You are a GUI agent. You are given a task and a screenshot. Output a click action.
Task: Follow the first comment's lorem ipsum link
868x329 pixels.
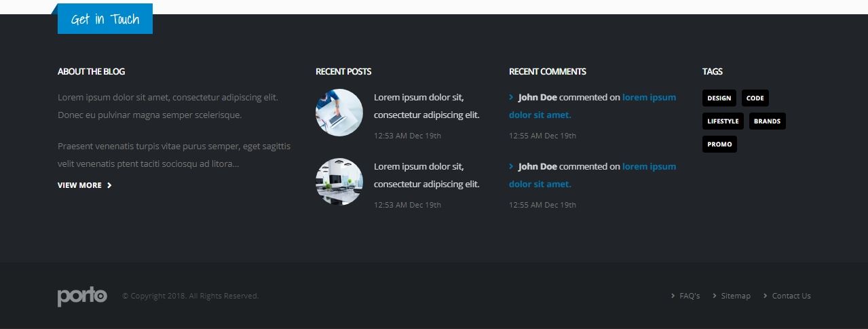click(x=648, y=98)
